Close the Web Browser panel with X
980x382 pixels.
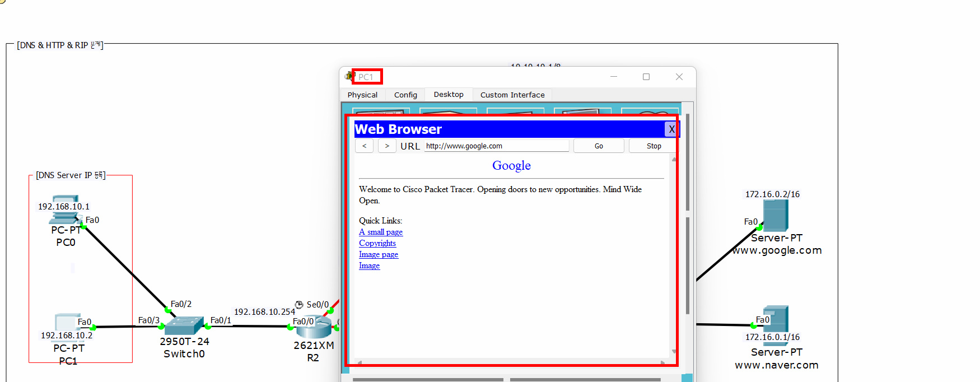pyautogui.click(x=671, y=129)
